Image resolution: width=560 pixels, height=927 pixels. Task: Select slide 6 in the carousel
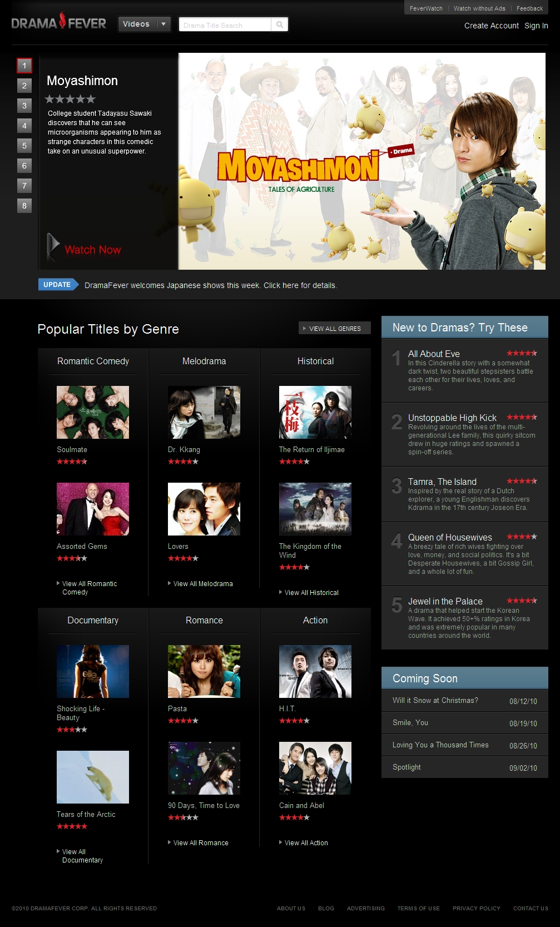tap(24, 166)
